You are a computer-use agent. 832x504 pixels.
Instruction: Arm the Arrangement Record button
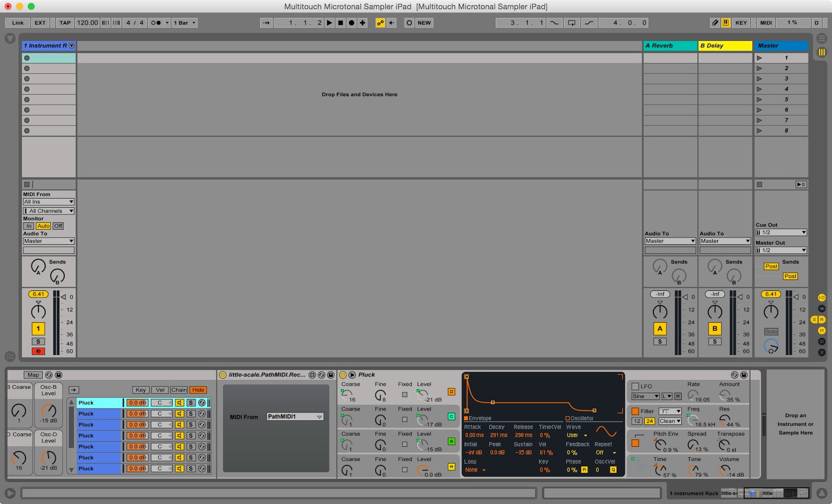352,23
